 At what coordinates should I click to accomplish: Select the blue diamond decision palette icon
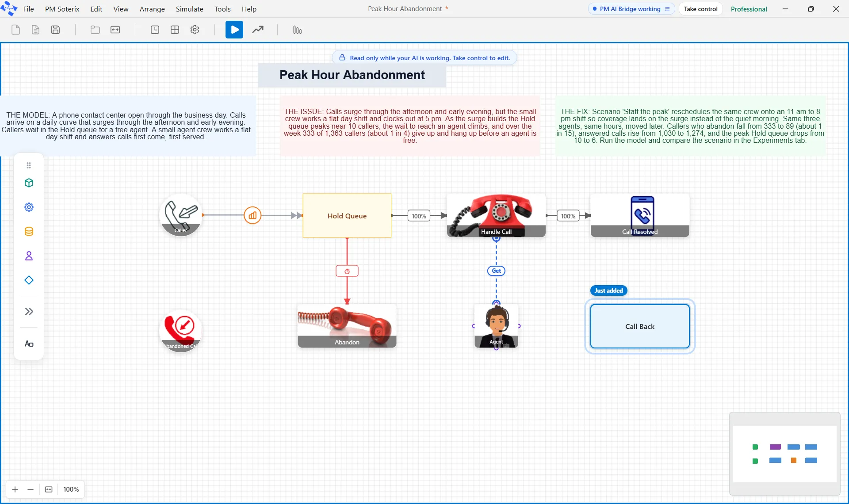tap(29, 280)
